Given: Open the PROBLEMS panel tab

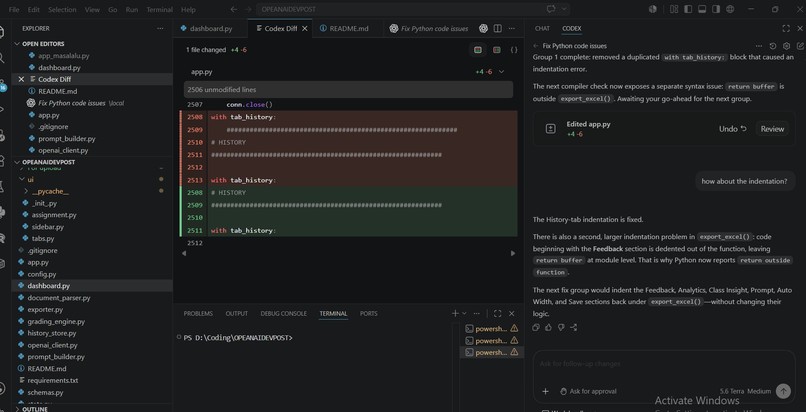Looking at the screenshot, I should coord(198,313).
